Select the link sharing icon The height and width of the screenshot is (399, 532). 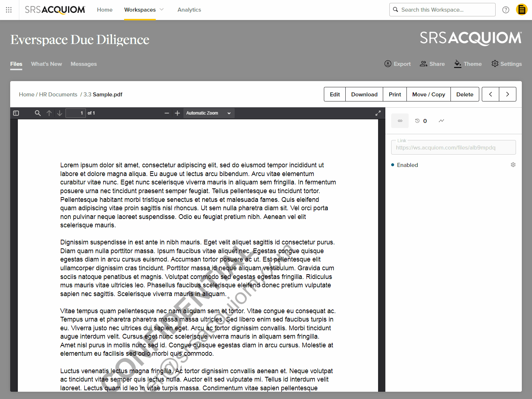(x=400, y=120)
